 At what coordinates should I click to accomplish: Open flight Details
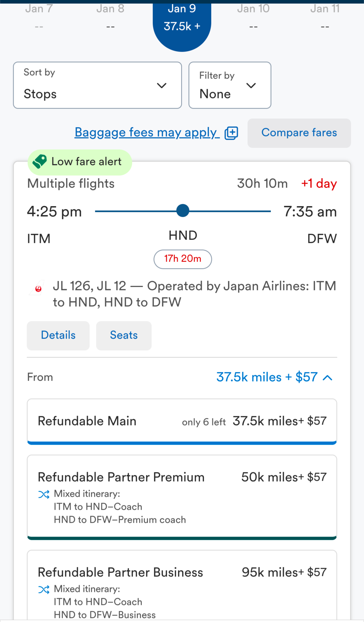(x=58, y=335)
